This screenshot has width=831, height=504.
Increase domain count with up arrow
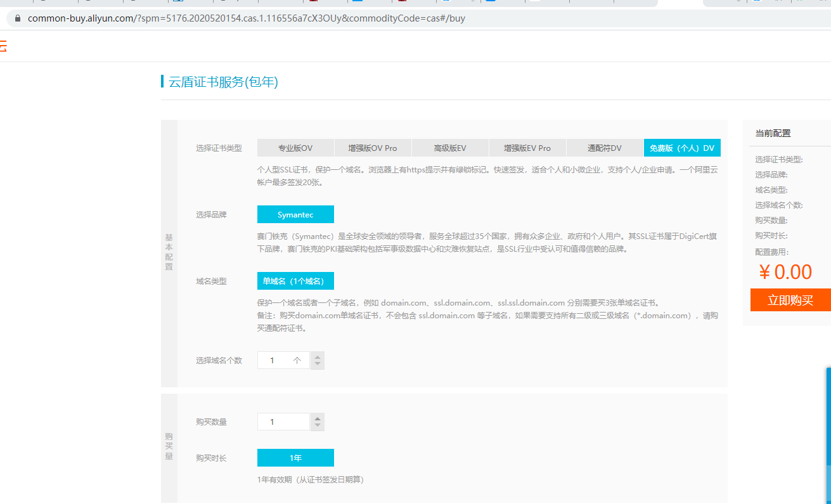click(x=318, y=356)
